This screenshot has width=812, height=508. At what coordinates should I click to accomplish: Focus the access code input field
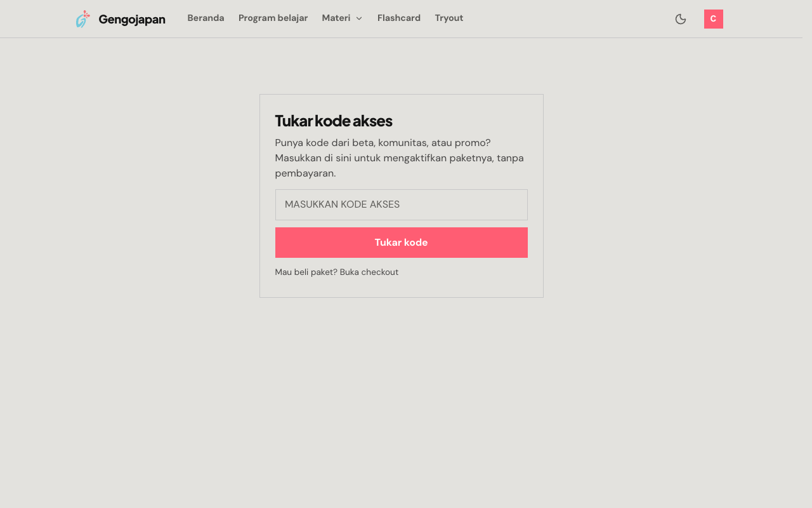tap(402, 204)
